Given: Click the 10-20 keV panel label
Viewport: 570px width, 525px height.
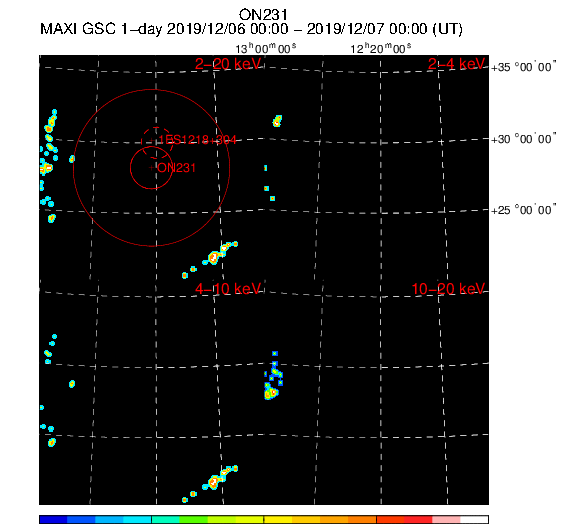Looking at the screenshot, I should (449, 289).
